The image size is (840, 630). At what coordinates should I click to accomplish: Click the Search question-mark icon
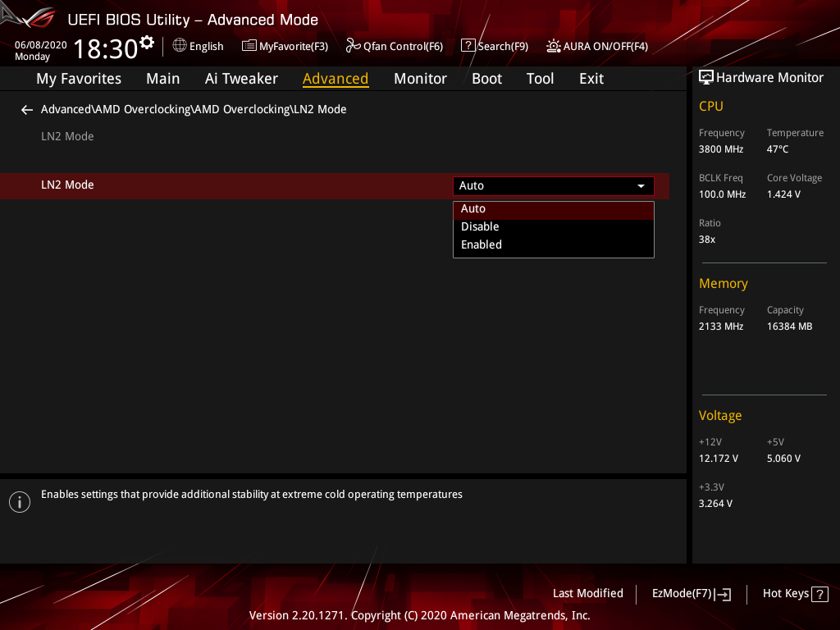468,46
